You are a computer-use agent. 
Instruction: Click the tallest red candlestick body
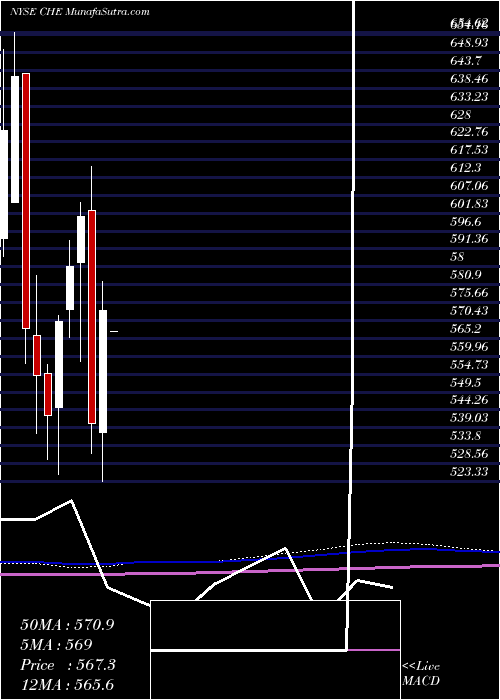(x=26, y=201)
